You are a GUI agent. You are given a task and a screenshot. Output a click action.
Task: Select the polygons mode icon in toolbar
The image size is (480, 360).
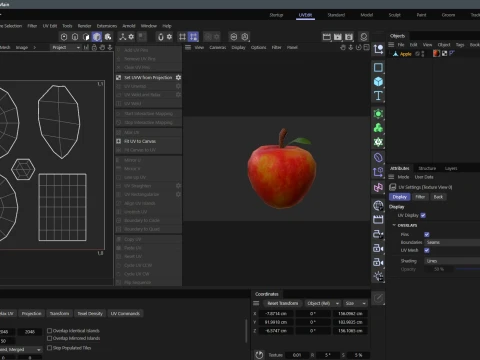coord(86,37)
